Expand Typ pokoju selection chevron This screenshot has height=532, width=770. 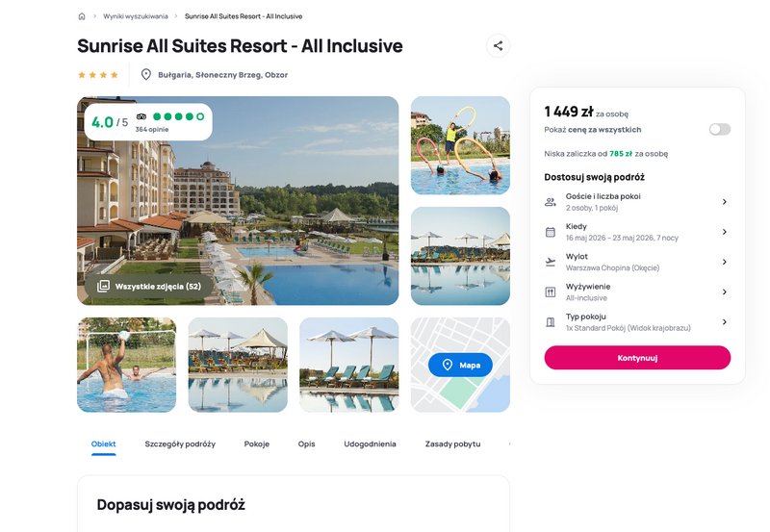tap(725, 322)
